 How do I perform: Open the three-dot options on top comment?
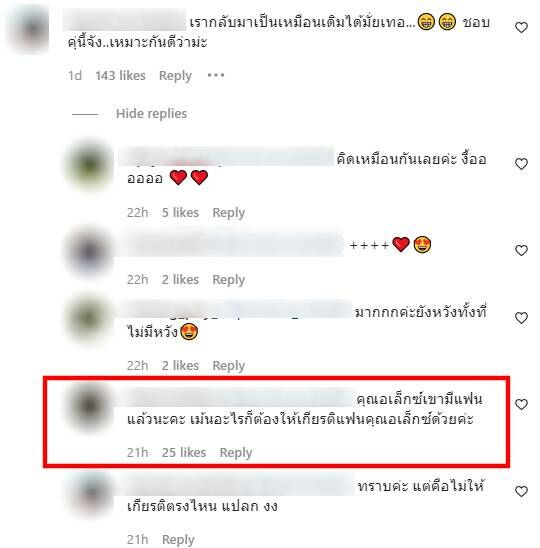[216, 75]
